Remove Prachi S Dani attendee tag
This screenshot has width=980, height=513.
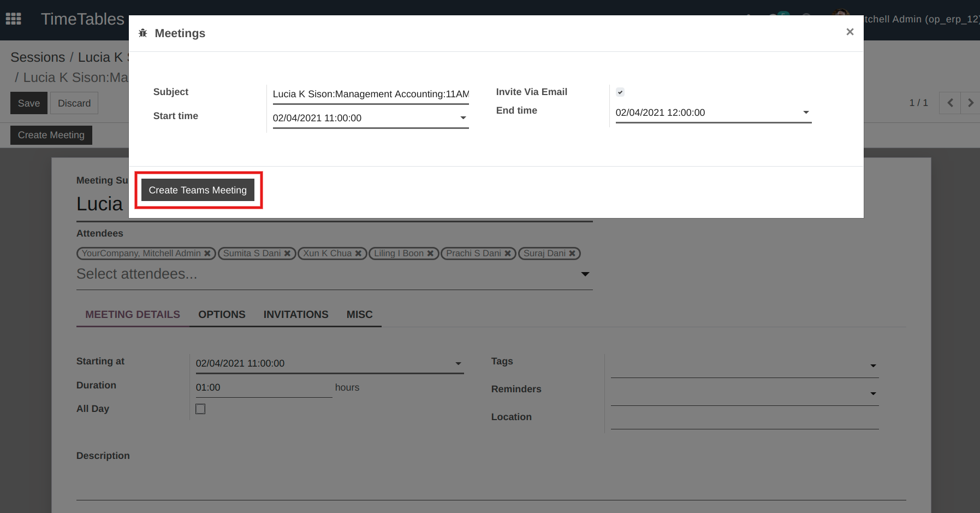pyautogui.click(x=508, y=253)
